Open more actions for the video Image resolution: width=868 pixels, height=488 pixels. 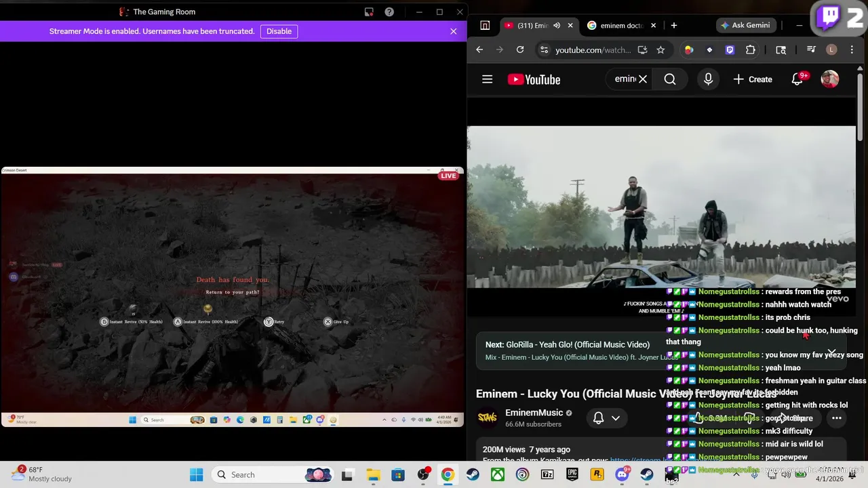(x=837, y=418)
